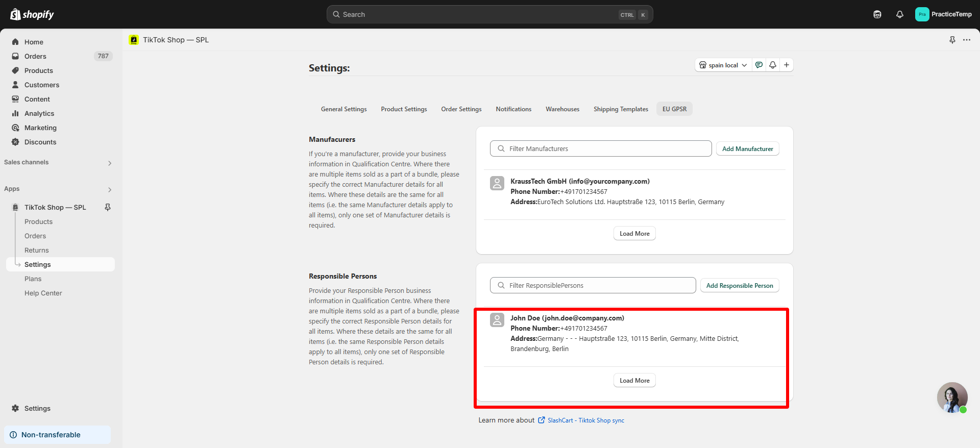Expand the Apps section chevron
This screenshot has width=980, height=448.
tap(110, 189)
